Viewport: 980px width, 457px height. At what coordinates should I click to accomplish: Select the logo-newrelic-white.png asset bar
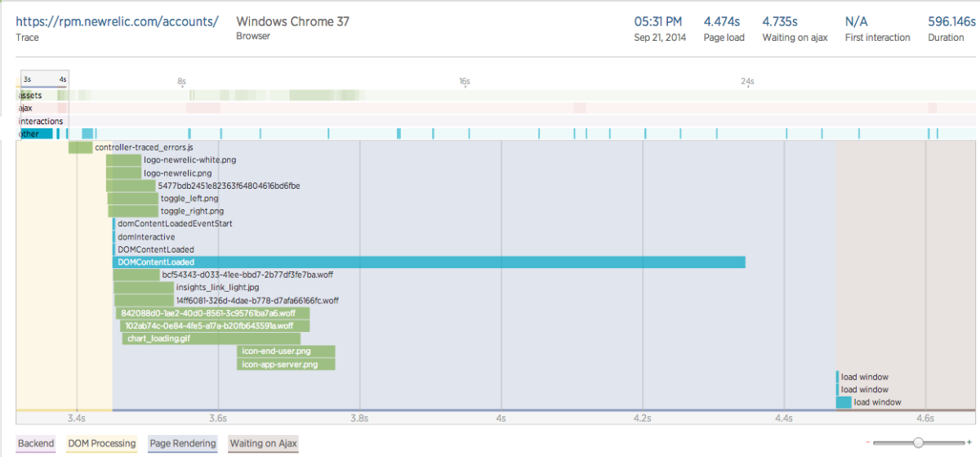[x=123, y=160]
